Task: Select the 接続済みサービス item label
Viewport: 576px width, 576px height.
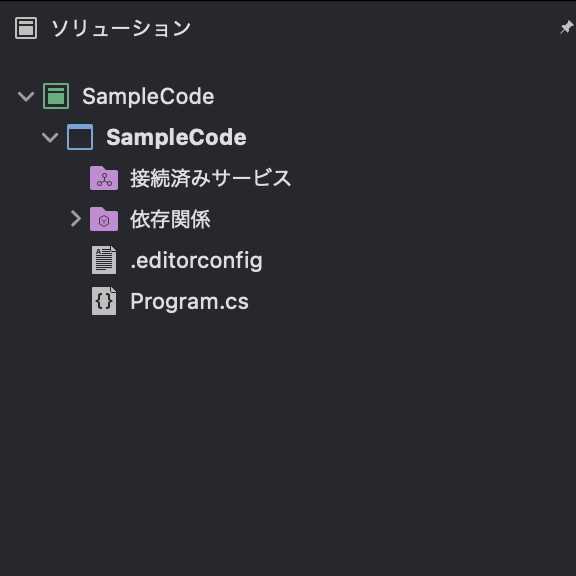Action: pos(211,178)
